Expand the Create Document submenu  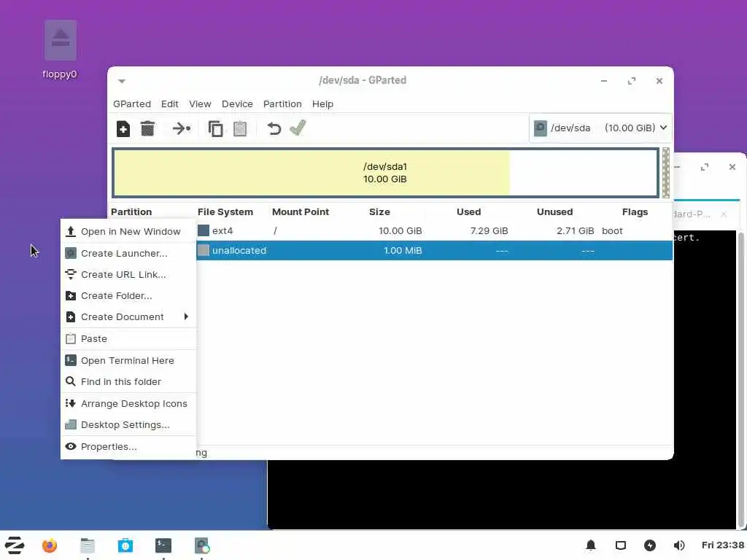tap(128, 317)
